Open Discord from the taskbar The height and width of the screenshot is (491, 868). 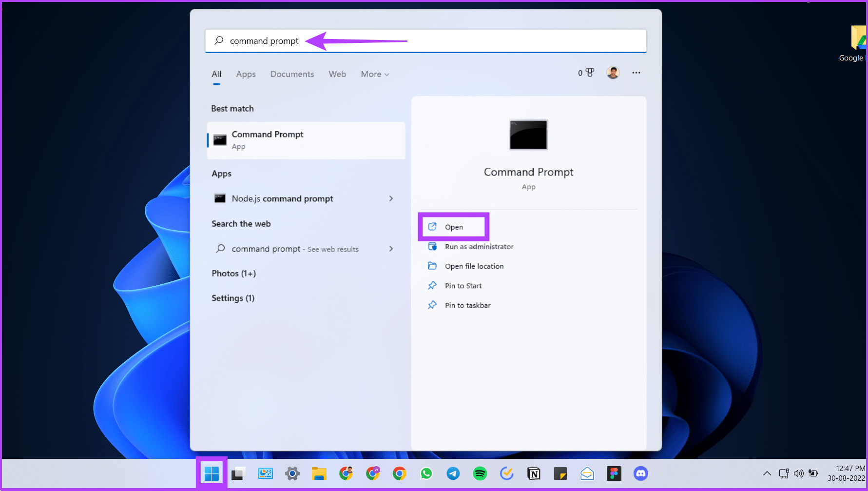pos(640,473)
